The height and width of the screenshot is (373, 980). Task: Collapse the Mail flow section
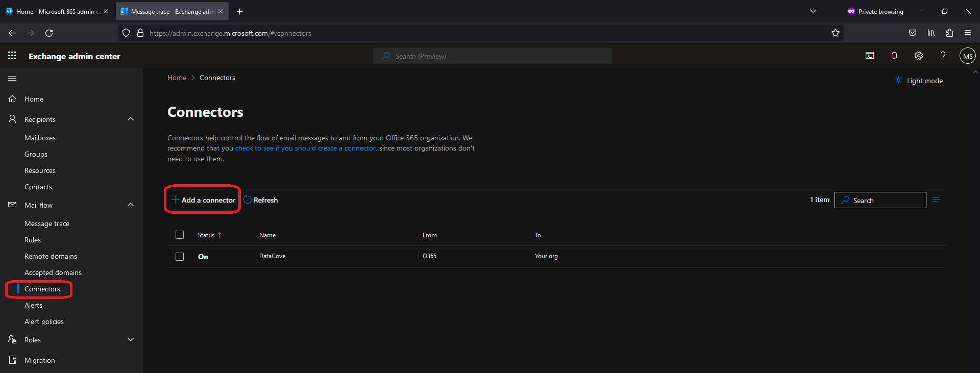coord(131,205)
